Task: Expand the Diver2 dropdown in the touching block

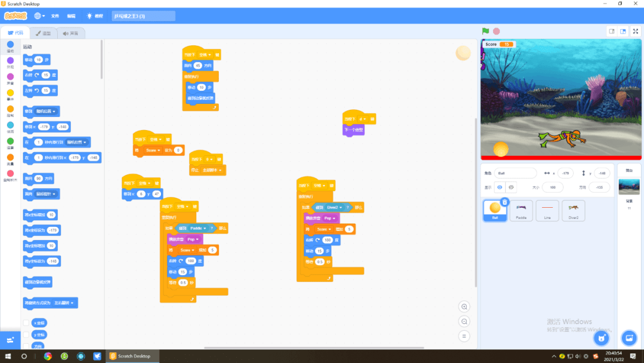Action: click(x=335, y=208)
